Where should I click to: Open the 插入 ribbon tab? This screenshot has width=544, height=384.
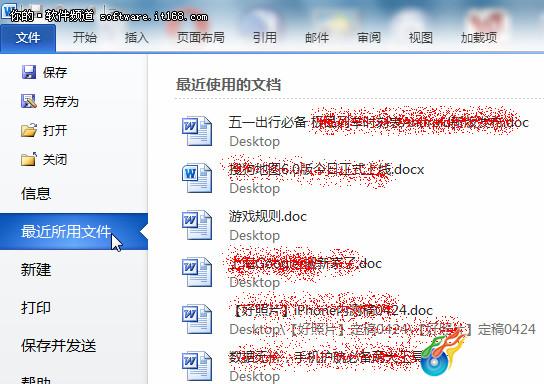(x=136, y=37)
